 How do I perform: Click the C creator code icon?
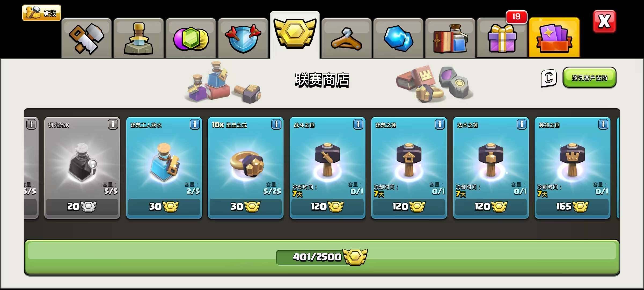click(x=549, y=78)
